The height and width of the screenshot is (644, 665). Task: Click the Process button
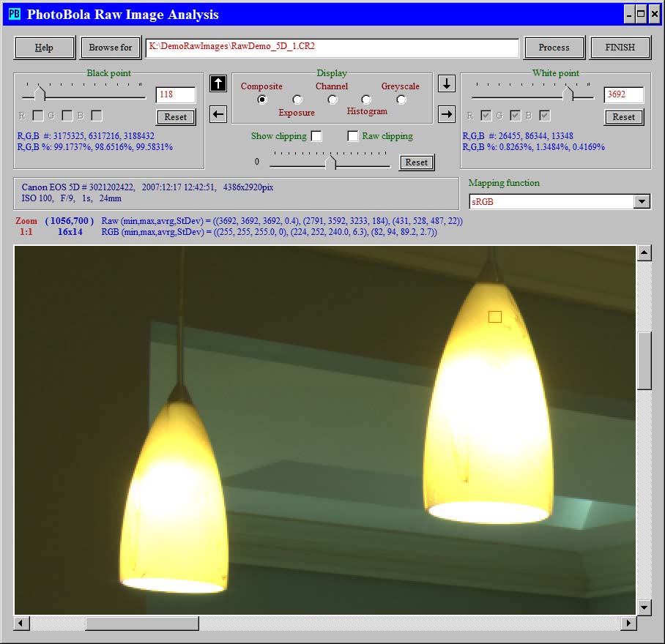tap(554, 48)
